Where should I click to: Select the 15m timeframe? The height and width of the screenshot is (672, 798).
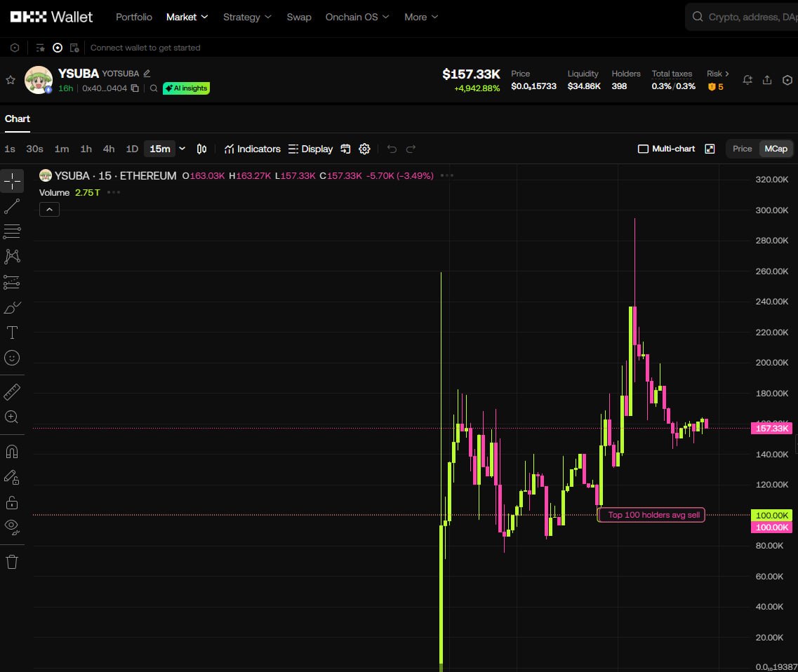tap(160, 149)
